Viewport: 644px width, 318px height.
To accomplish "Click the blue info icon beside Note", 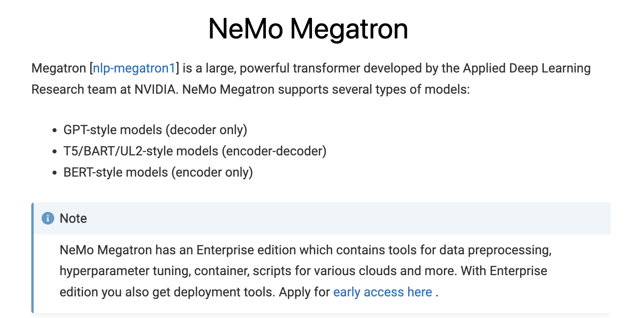I will click(48, 218).
